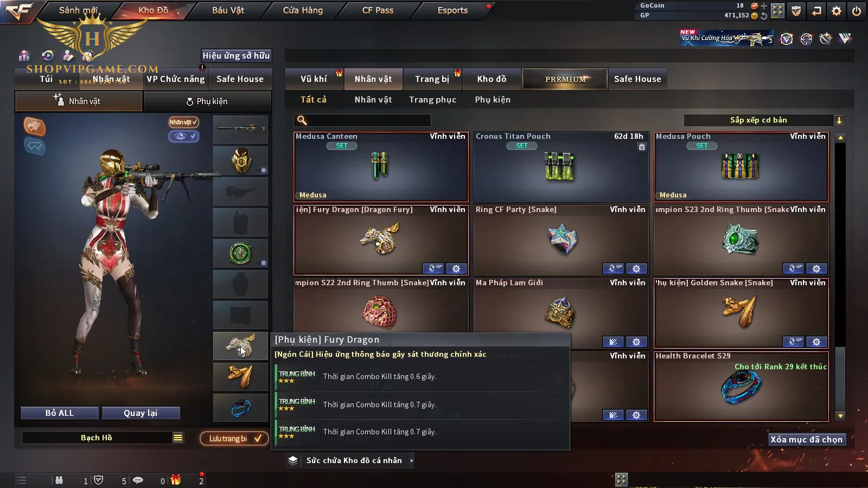Toggle the Nhân vật checkbox over character
Screen dimensions: 868x488
click(183, 122)
